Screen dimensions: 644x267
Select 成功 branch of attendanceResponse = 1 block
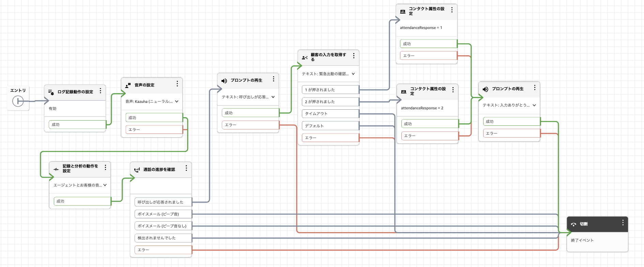click(429, 44)
